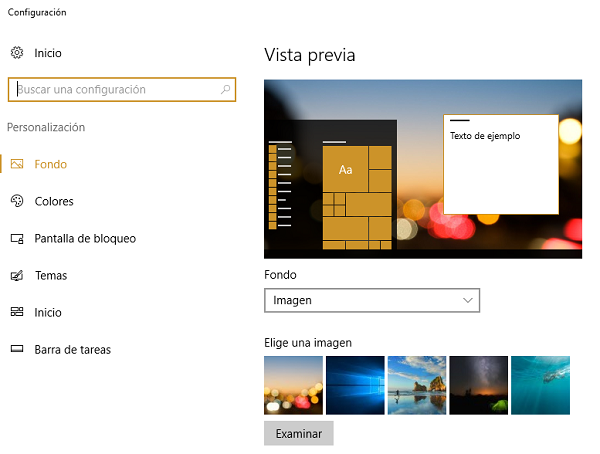This screenshot has width=600, height=454.
Task: Click the Aa tile in the preview
Action: point(346,169)
